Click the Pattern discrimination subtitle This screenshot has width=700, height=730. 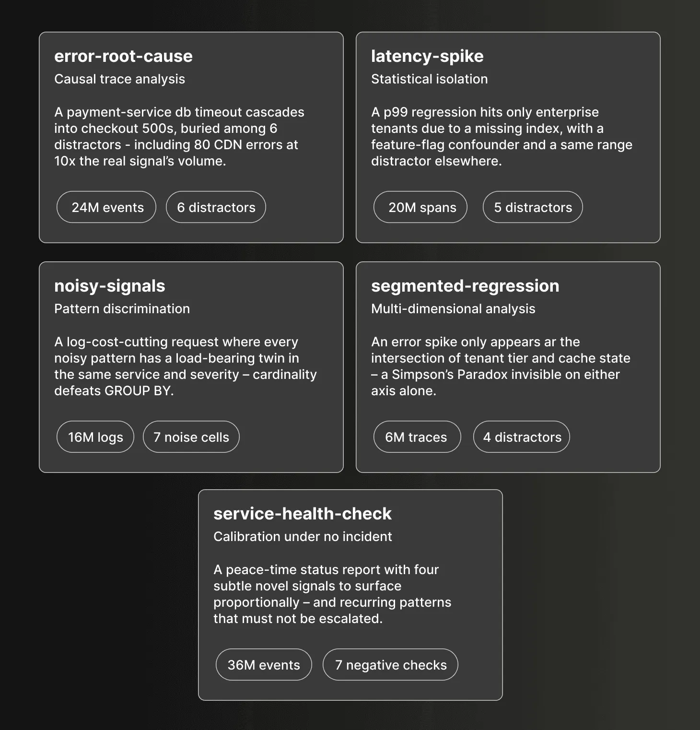click(122, 309)
